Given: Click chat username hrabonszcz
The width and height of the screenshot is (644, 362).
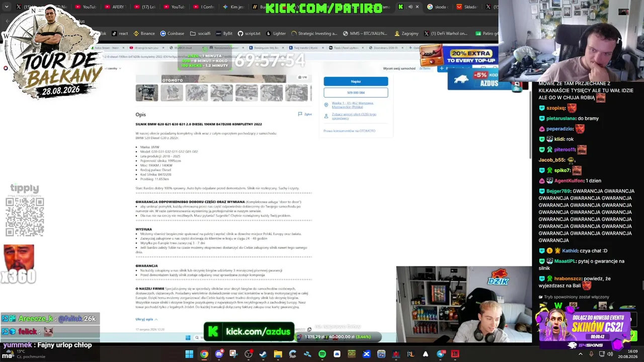Looking at the screenshot, I should coord(568,279).
